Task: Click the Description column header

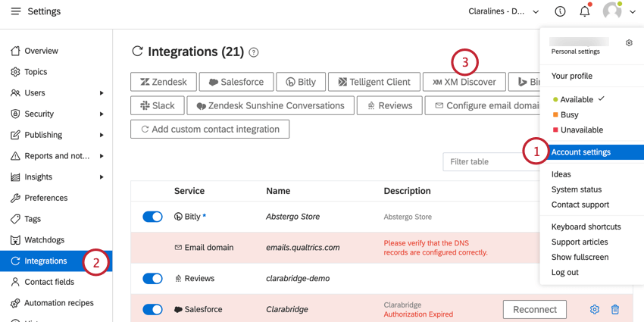Action: tap(407, 191)
